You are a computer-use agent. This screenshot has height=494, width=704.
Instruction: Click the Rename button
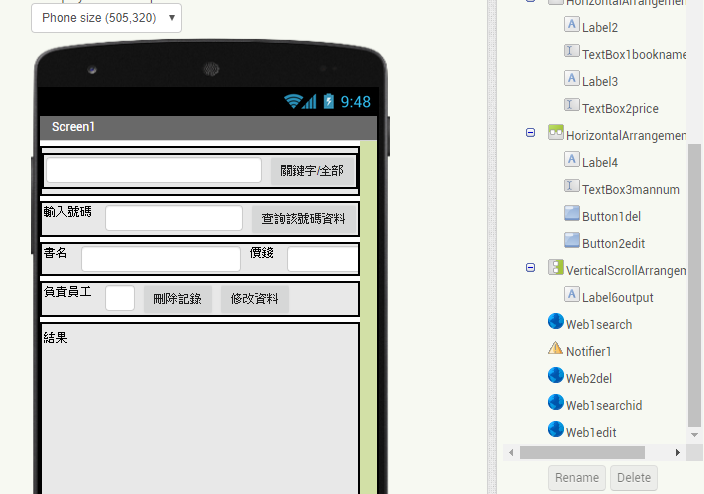pyautogui.click(x=577, y=478)
